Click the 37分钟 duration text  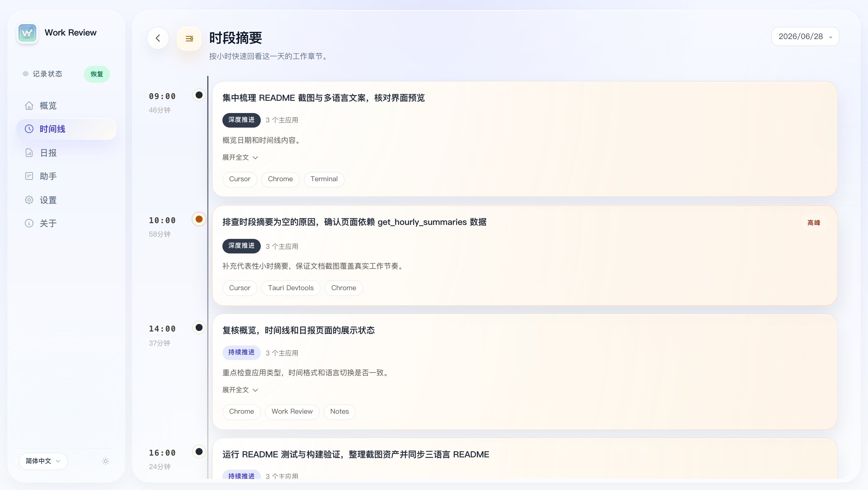[x=160, y=343]
